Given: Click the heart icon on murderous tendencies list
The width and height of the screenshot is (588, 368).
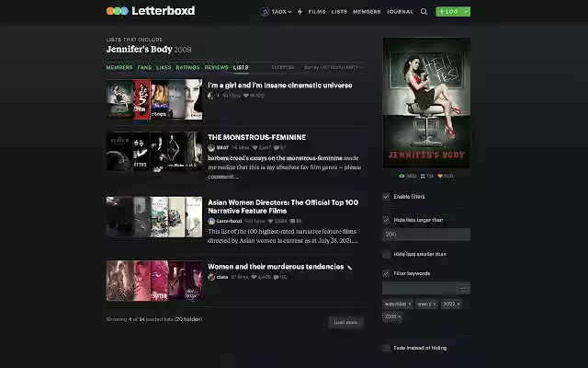Looking at the screenshot, I should 254,277.
